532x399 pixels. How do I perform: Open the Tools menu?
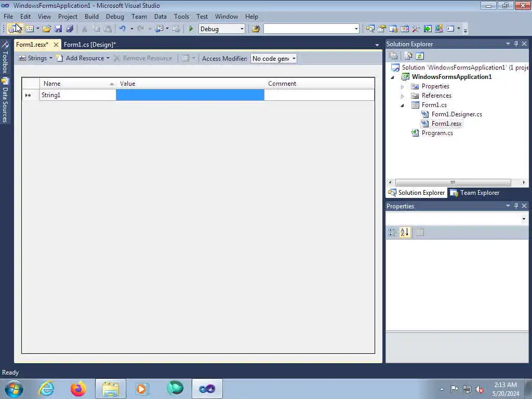click(181, 16)
